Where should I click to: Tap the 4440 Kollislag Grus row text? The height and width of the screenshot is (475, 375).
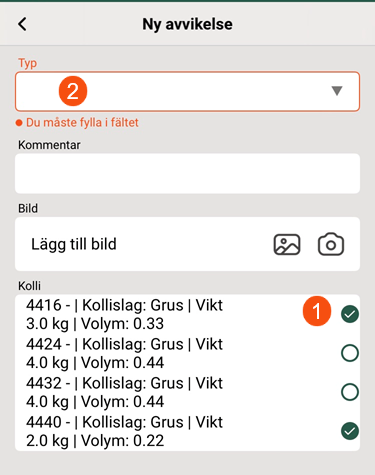(124, 431)
